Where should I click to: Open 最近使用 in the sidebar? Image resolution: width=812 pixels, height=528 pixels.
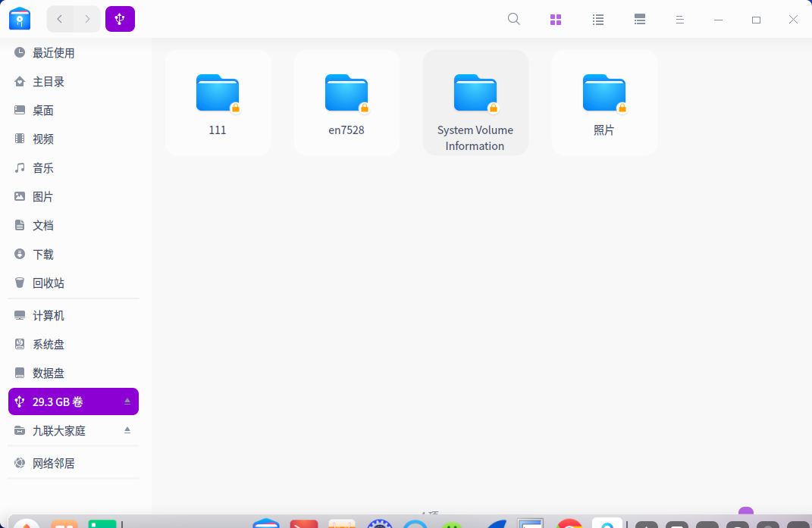point(74,53)
